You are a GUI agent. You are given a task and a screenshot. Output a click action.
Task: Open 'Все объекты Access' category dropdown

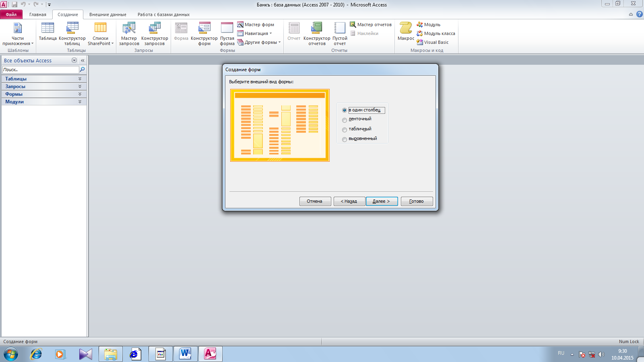[x=74, y=60]
